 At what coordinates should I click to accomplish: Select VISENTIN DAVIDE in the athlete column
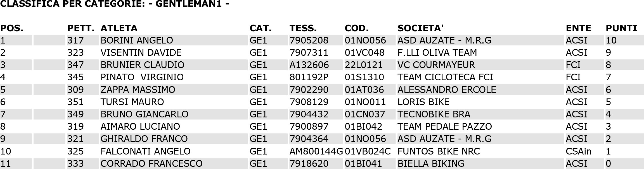coord(141,53)
